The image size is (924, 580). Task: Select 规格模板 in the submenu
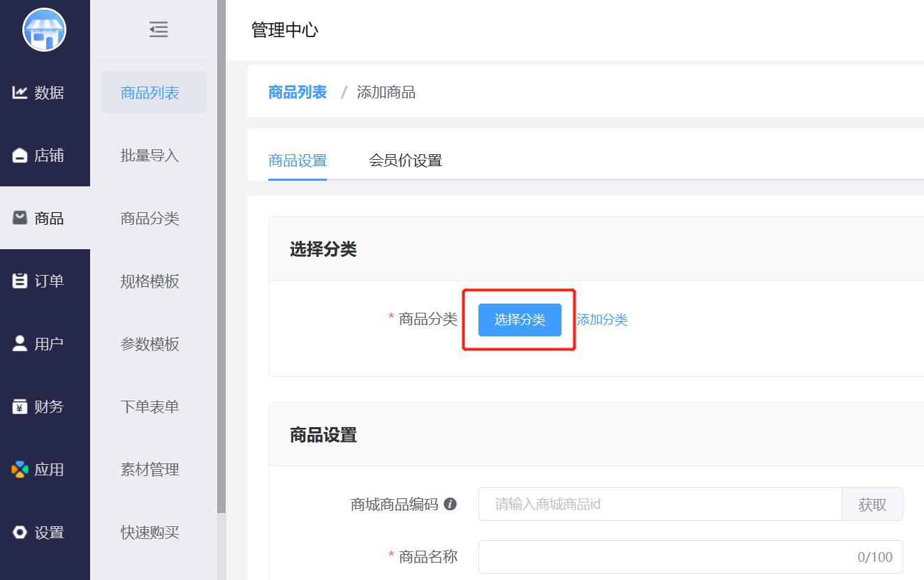click(x=150, y=281)
